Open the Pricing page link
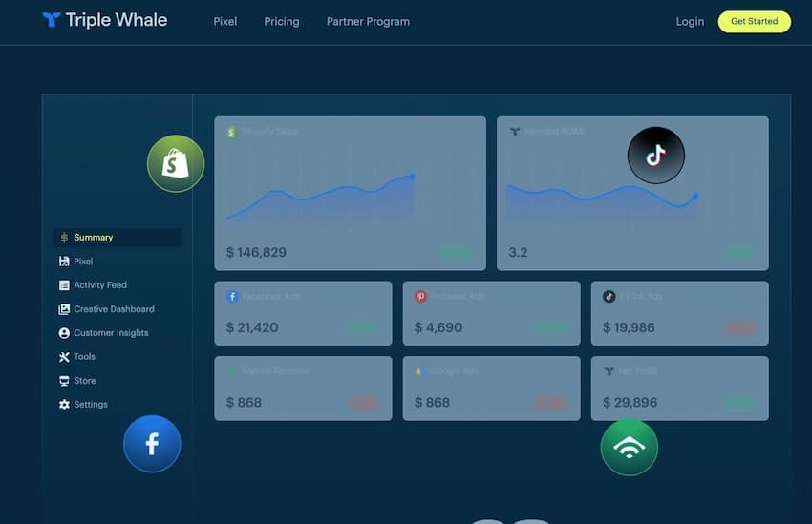 [282, 21]
